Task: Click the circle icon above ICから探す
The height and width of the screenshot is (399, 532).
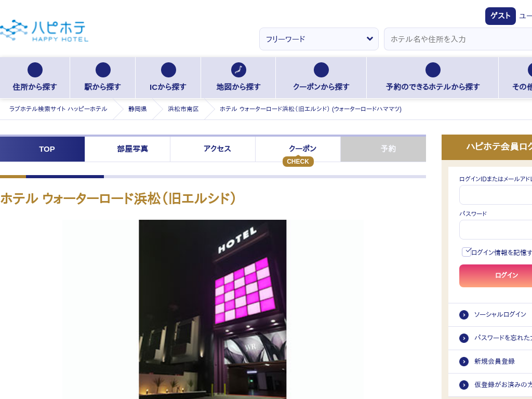Action: (x=168, y=70)
